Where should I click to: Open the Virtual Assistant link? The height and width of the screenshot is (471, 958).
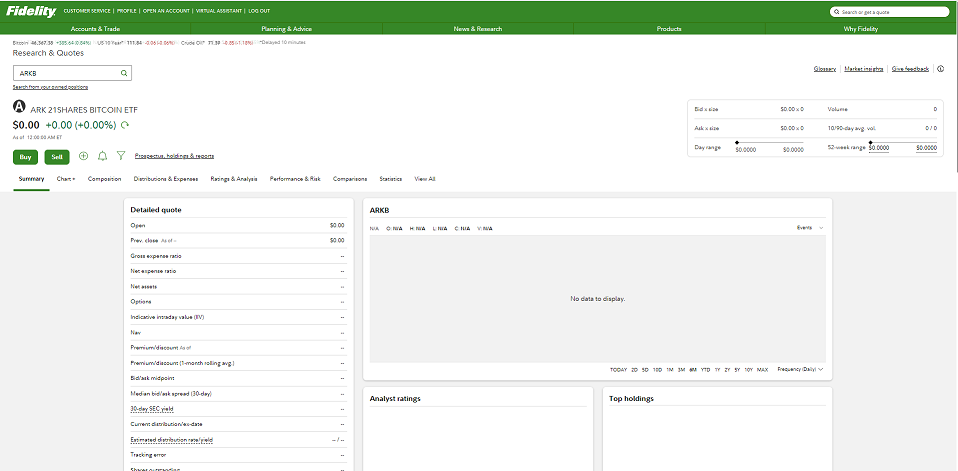(219, 11)
